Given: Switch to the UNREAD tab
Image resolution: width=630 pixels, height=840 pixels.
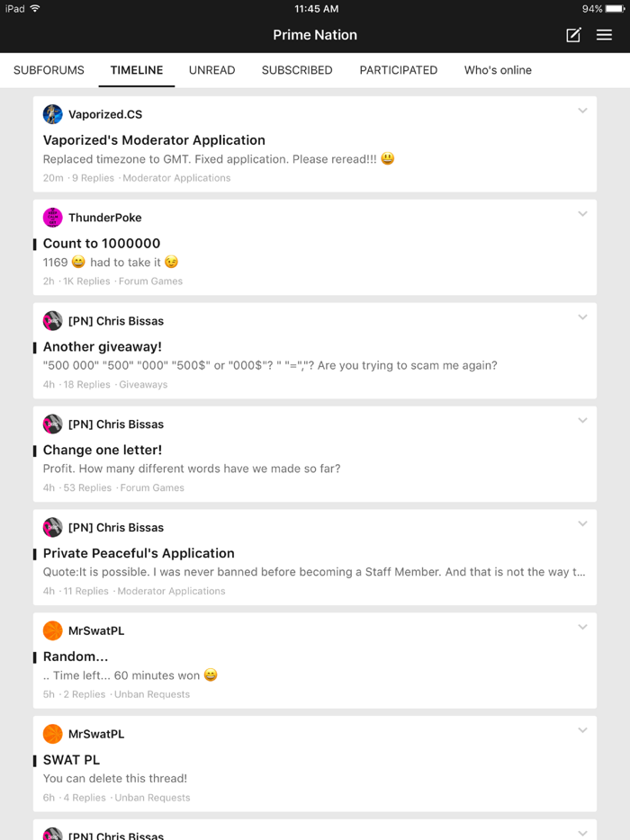Looking at the screenshot, I should tap(211, 70).
